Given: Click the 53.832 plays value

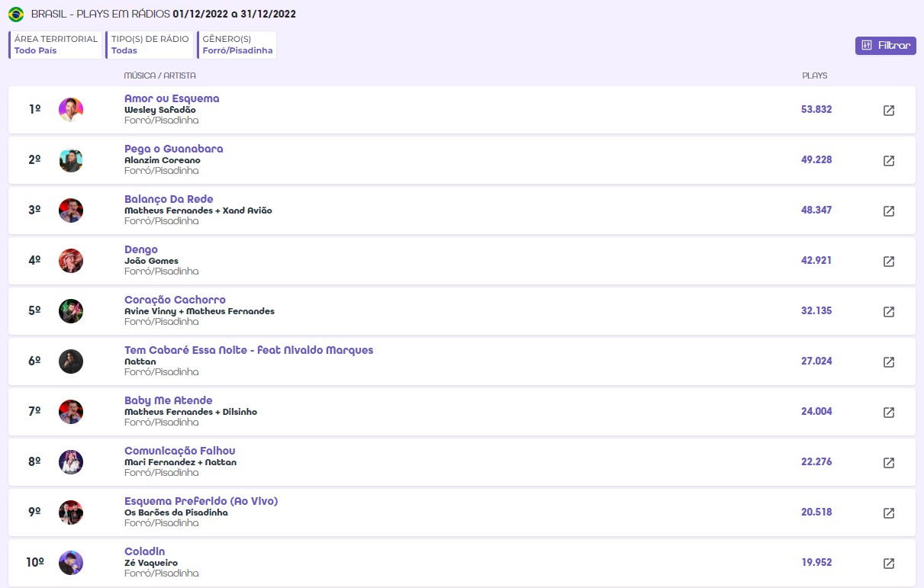Looking at the screenshot, I should (816, 110).
